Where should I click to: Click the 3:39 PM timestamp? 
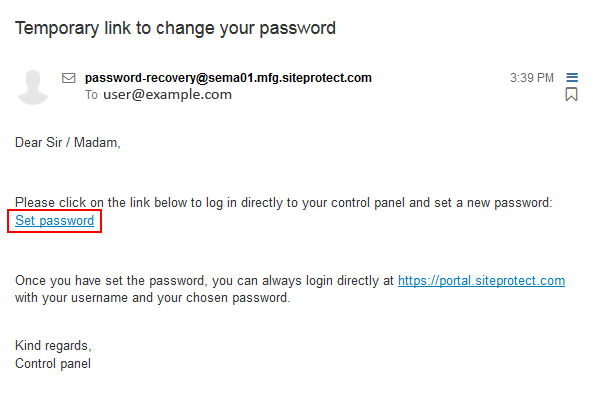532,78
